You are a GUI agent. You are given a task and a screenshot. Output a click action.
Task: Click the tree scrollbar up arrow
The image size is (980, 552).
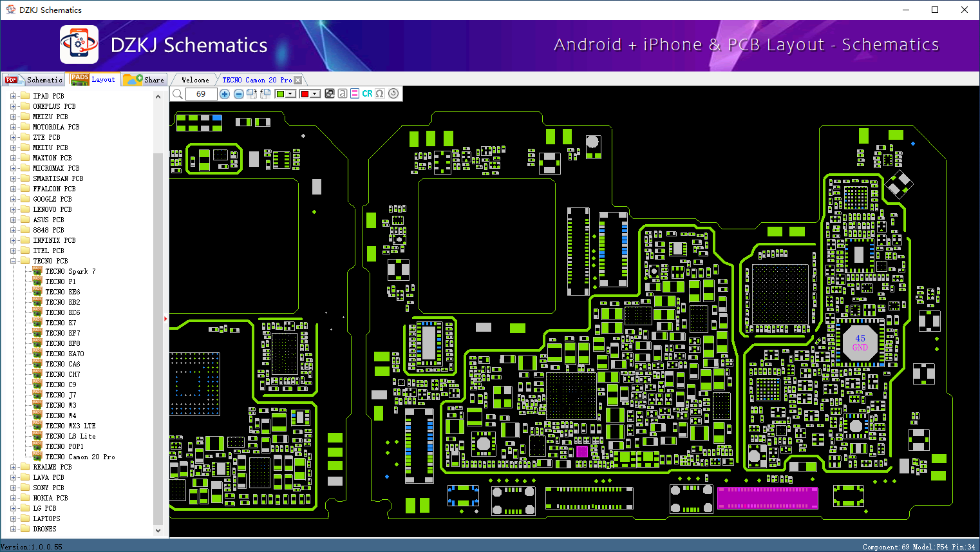click(x=158, y=97)
